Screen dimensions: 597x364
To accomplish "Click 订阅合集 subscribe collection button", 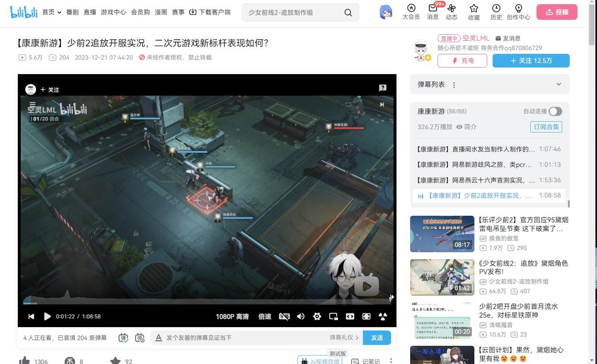I will pyautogui.click(x=546, y=127).
